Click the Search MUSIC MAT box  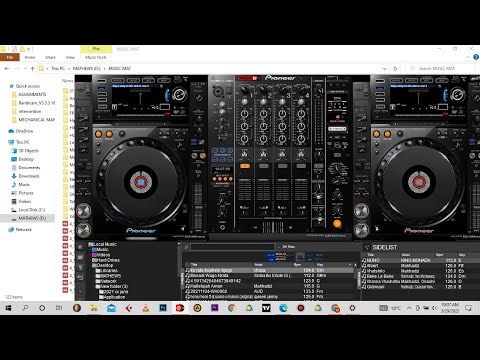pos(440,68)
